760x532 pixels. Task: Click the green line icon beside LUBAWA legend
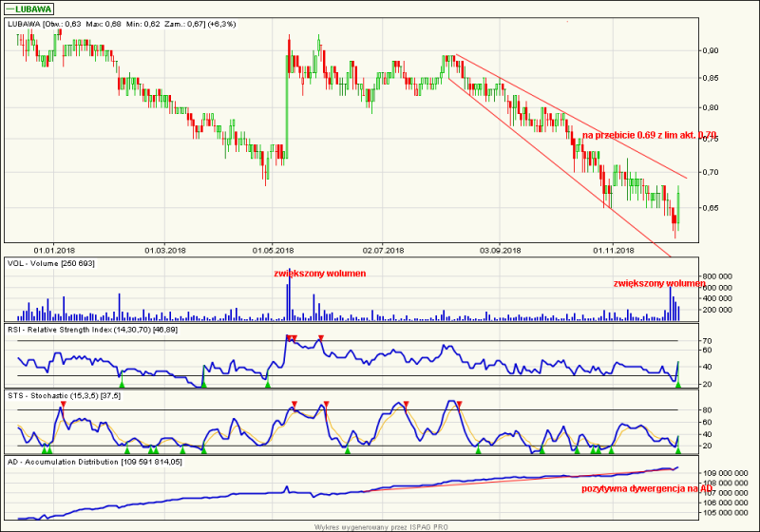tap(11, 9)
